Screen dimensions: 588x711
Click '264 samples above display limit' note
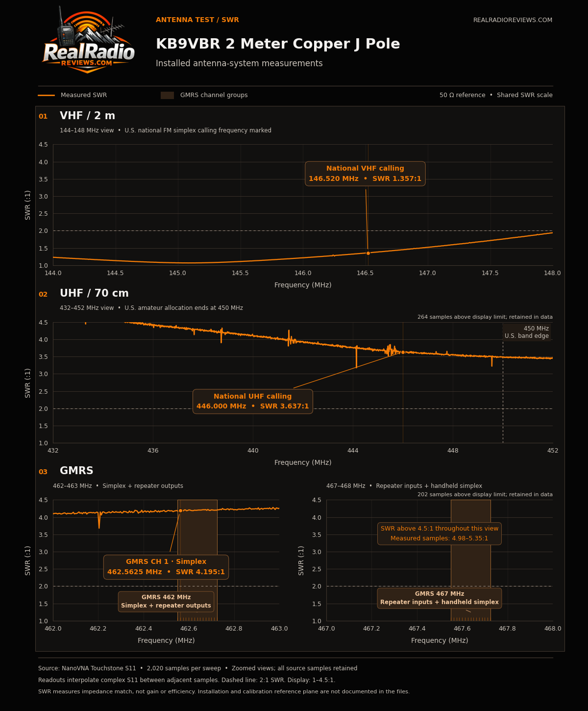tap(485, 317)
